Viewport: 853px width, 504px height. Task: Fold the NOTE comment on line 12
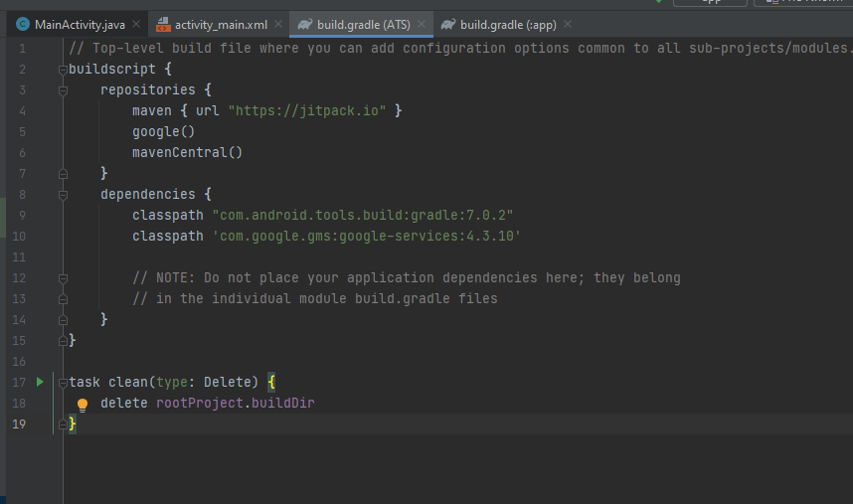63,278
